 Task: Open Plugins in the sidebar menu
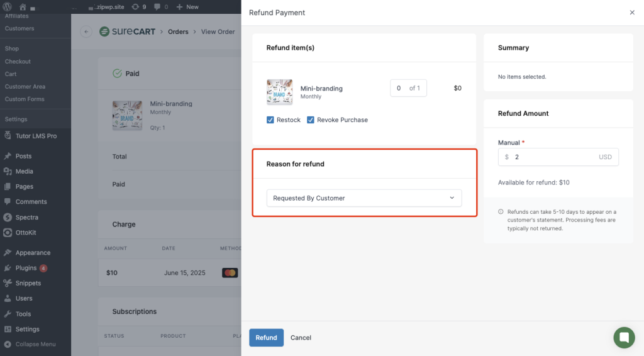[26, 268]
